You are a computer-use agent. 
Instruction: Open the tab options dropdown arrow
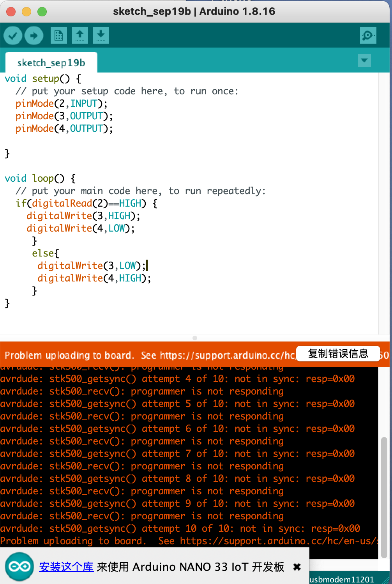(364, 60)
